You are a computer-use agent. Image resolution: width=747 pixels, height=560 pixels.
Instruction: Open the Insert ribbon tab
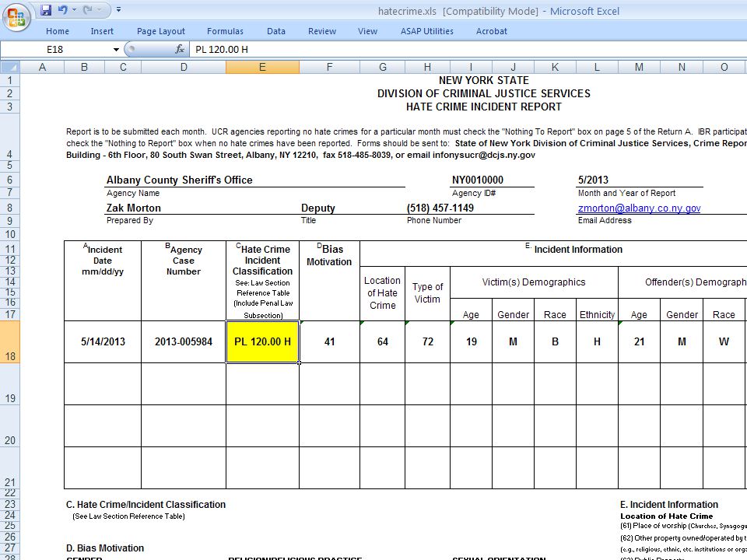pyautogui.click(x=102, y=31)
